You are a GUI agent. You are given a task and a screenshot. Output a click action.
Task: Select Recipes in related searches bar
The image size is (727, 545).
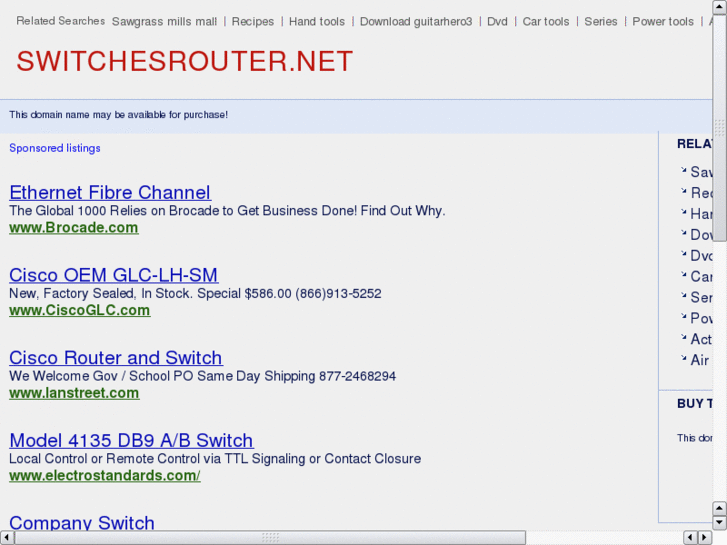point(253,22)
